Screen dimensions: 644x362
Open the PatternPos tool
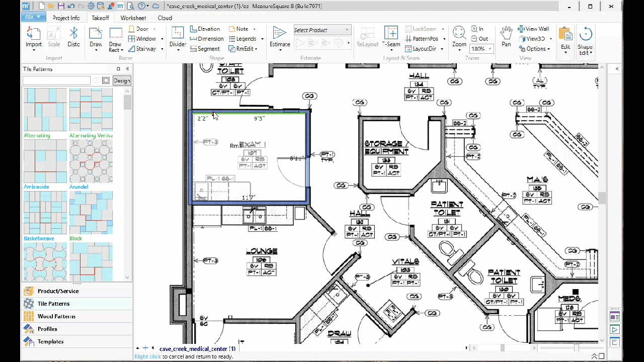coord(422,39)
